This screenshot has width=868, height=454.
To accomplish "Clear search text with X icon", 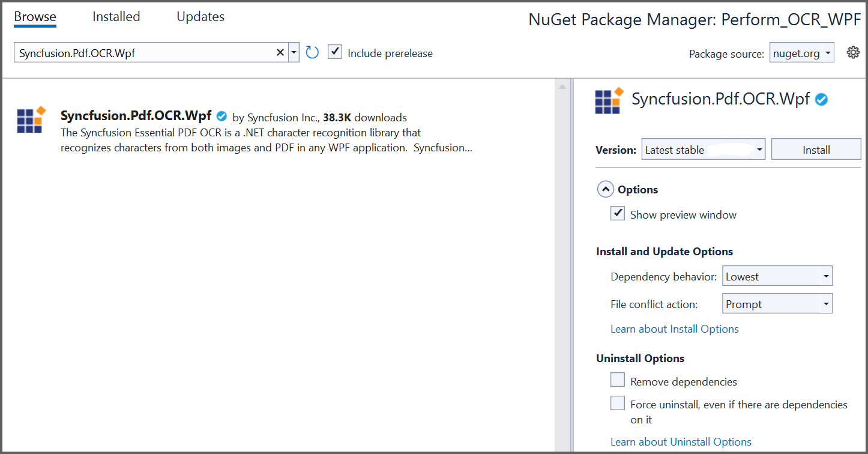I will [280, 53].
